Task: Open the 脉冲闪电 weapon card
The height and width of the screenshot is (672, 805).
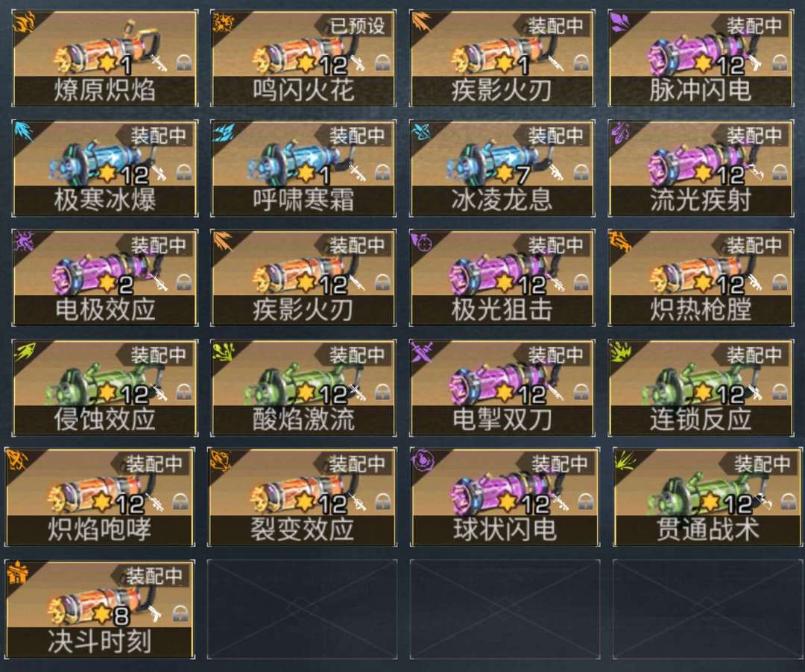Action: [701, 58]
